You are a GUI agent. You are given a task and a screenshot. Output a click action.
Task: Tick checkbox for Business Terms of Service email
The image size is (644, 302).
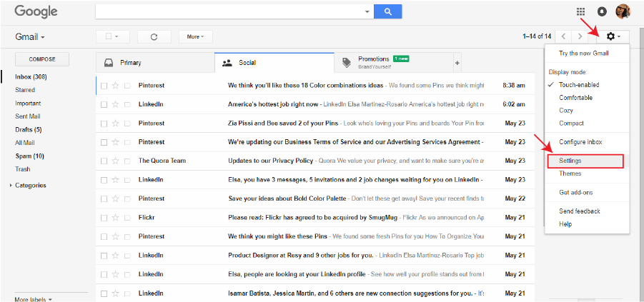(x=104, y=142)
